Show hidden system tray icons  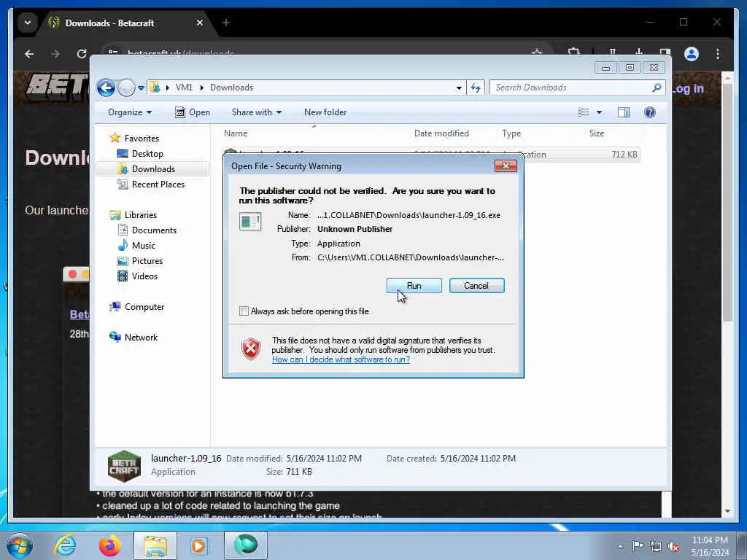click(x=620, y=547)
